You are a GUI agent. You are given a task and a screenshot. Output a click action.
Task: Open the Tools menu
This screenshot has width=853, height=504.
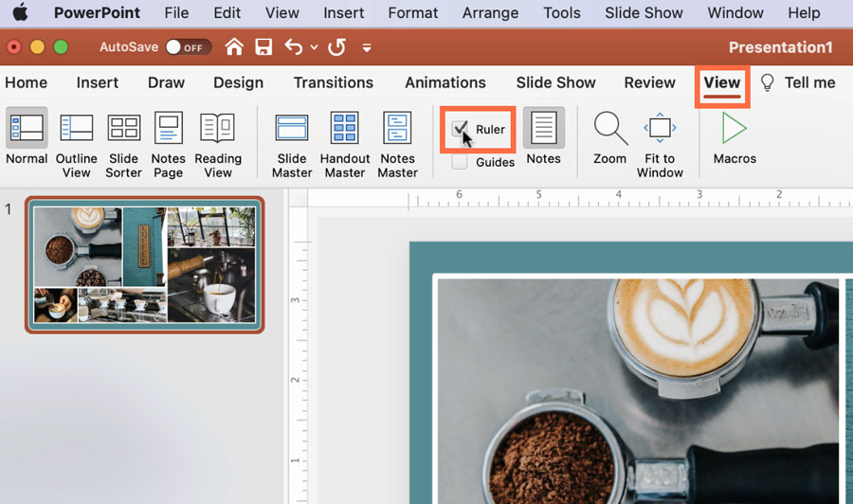[x=562, y=12]
